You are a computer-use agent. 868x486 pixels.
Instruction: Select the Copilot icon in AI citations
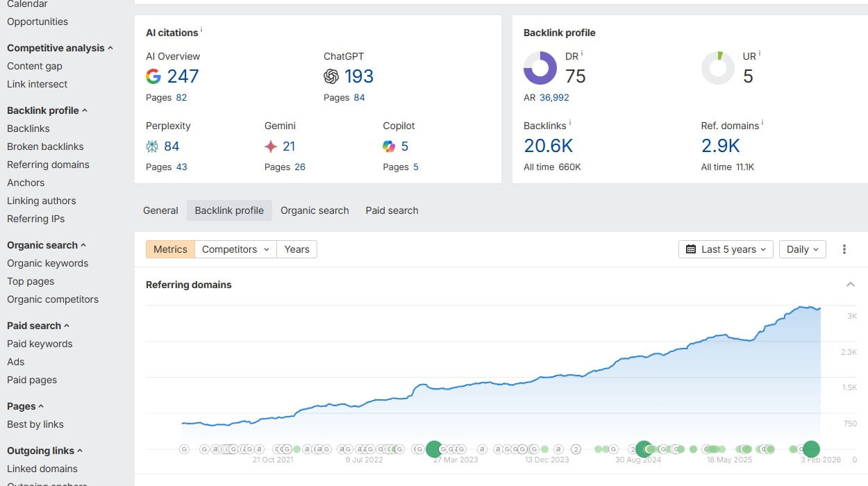pyautogui.click(x=388, y=146)
